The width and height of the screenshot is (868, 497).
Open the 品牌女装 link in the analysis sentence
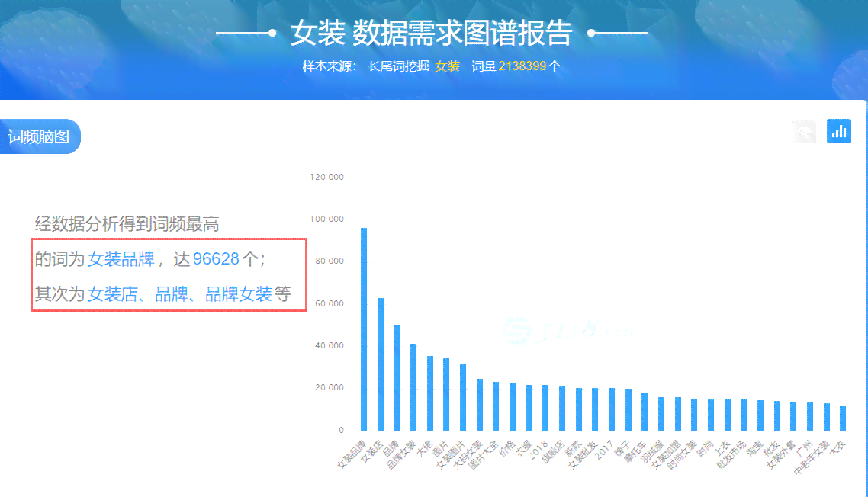pyautogui.click(x=239, y=294)
